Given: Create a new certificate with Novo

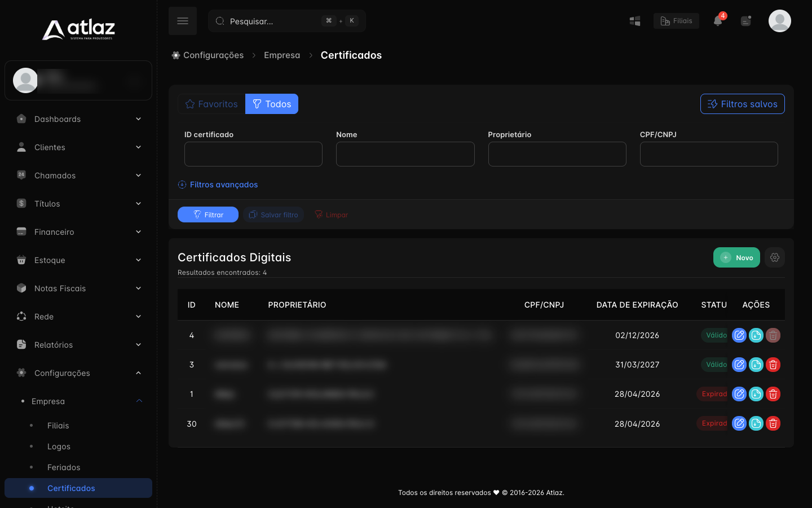Looking at the screenshot, I should coord(736,257).
